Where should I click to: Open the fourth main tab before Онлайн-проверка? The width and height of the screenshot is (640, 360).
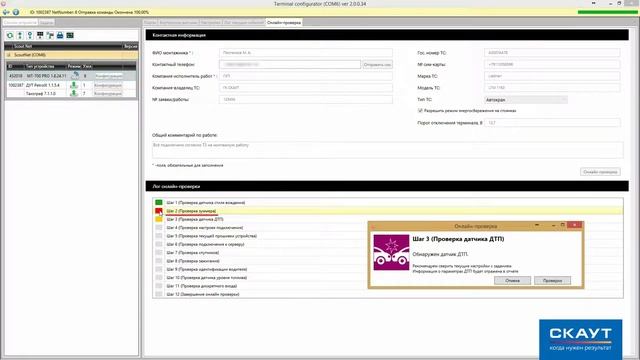coord(244,22)
